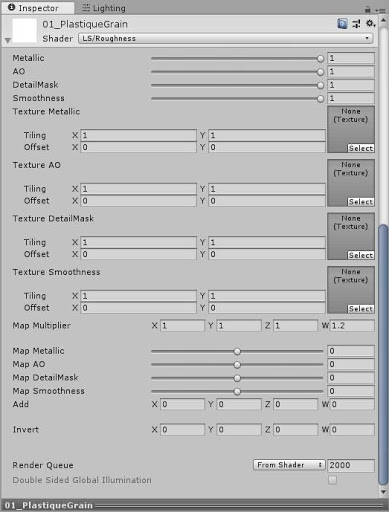Click Map Multiplier Y field
Screen dimensions: 389x512
pyautogui.click(x=239, y=326)
